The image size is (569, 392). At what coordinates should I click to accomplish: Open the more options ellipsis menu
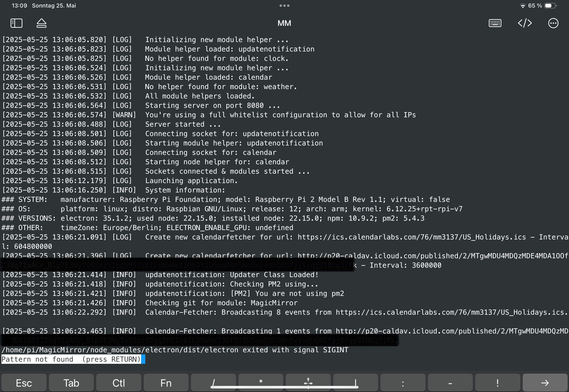pyautogui.click(x=553, y=23)
